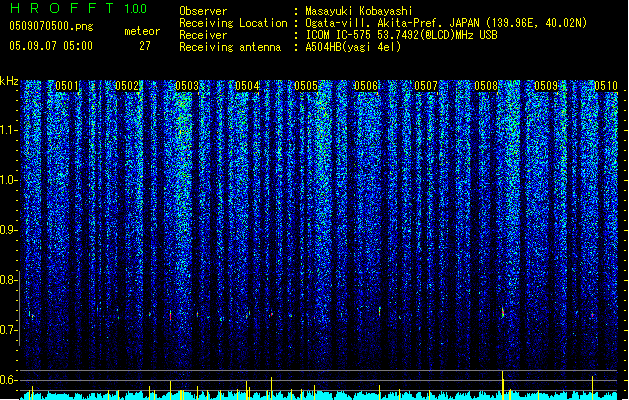The width and height of the screenshot is (629, 400).
Task: Click the 0.7 kHz axis label
Action: point(8,330)
